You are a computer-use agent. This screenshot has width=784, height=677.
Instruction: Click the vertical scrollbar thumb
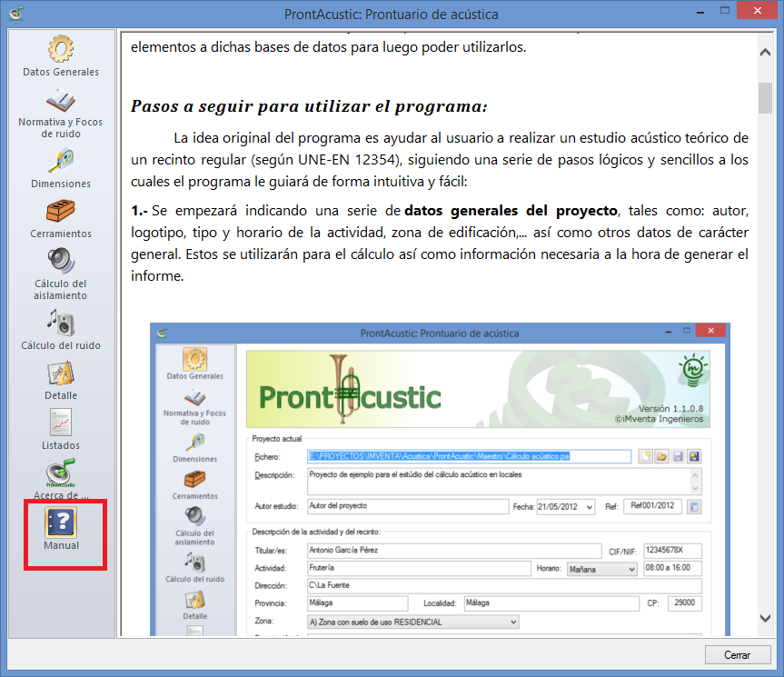(765, 98)
